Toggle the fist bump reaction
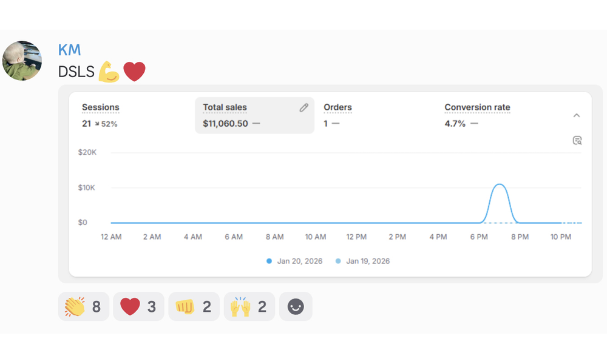 click(x=194, y=307)
